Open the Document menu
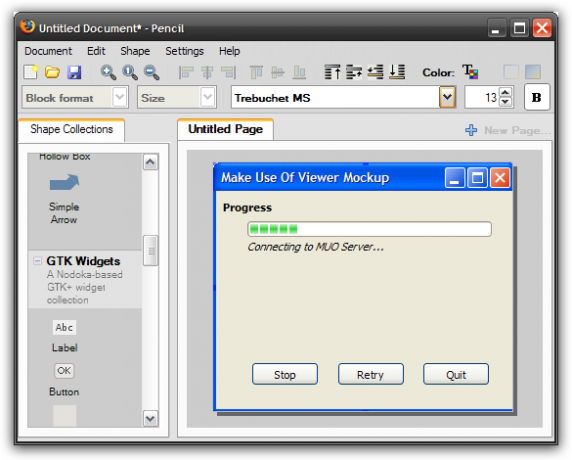The image size is (572, 460). (48, 51)
